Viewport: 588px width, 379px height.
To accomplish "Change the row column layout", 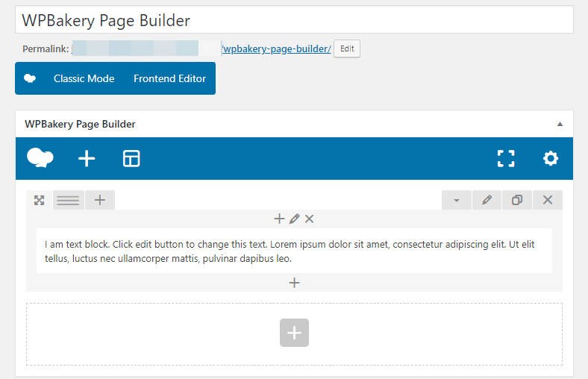I will [69, 200].
